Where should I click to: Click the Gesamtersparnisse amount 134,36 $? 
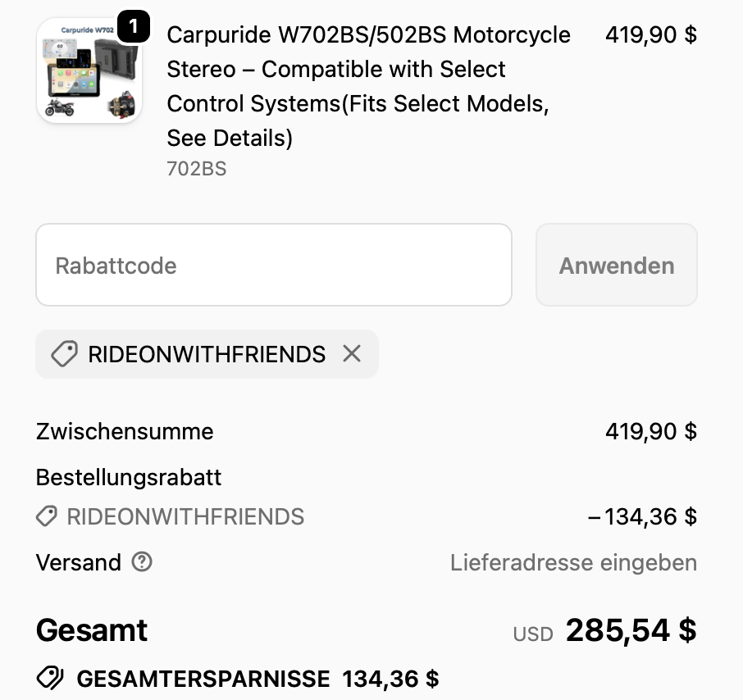coord(390,679)
